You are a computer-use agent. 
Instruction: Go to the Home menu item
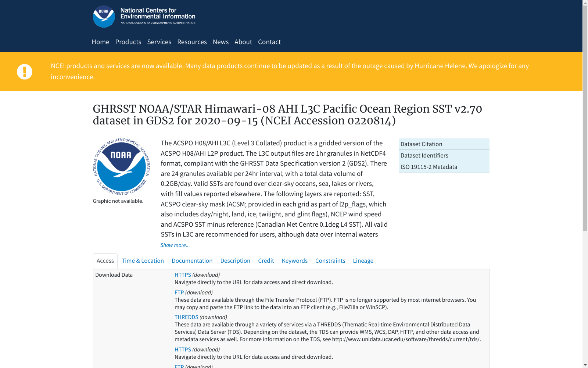coord(100,42)
